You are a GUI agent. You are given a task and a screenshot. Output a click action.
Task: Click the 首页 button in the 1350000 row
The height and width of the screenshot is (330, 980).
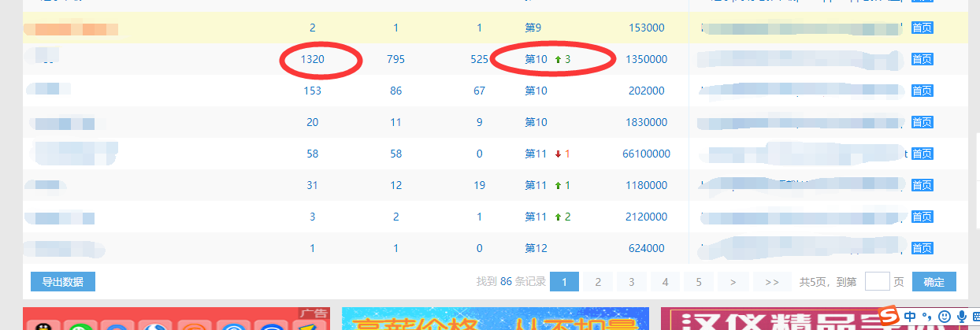[x=922, y=59]
